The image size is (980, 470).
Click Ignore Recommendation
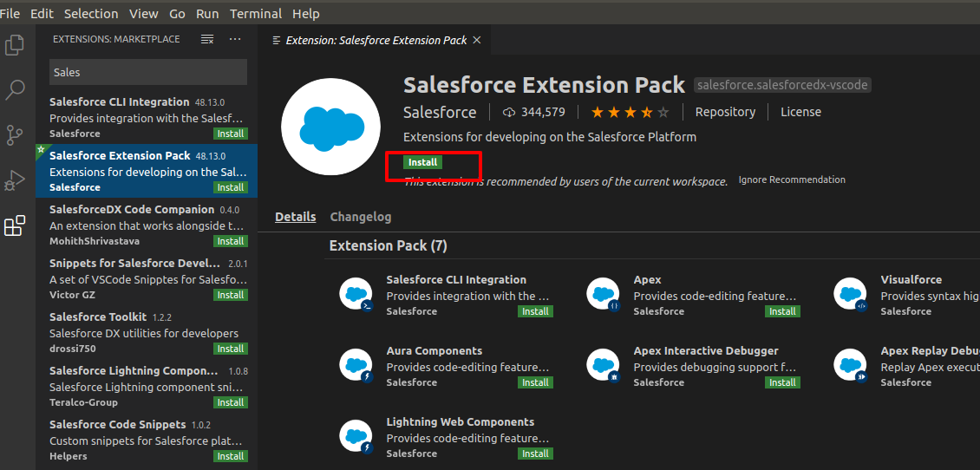click(792, 180)
